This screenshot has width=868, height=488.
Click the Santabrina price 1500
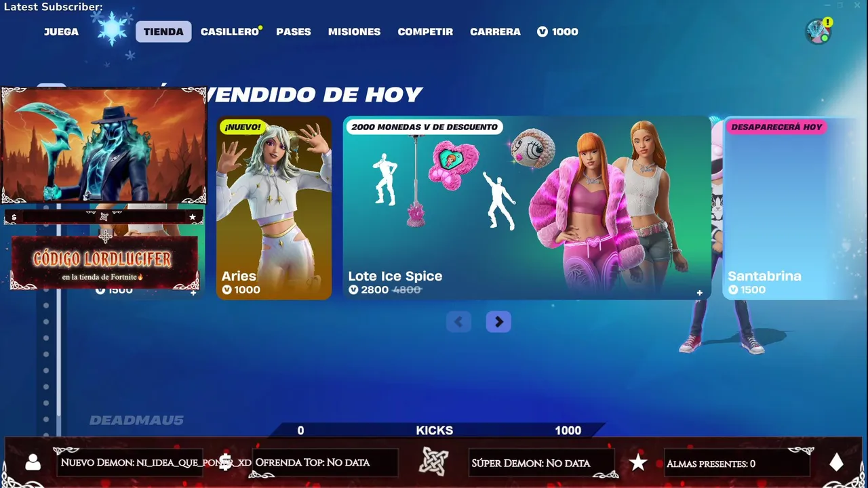(x=747, y=289)
